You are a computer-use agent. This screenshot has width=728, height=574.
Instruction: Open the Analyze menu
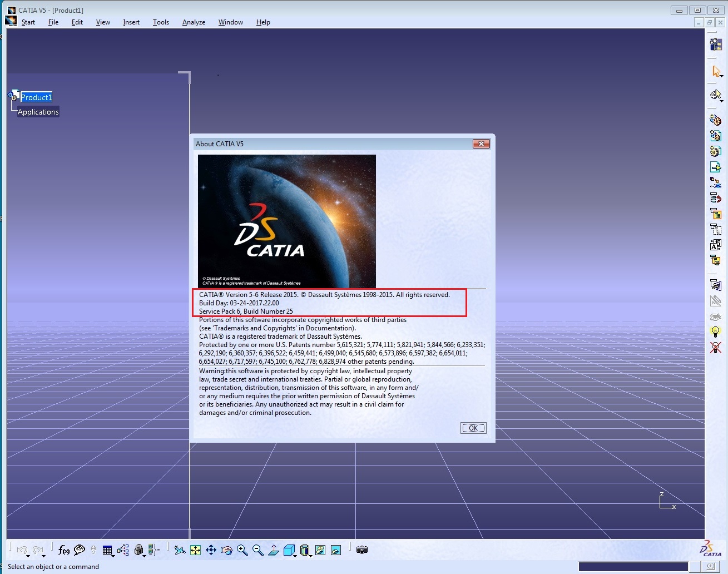tap(194, 22)
